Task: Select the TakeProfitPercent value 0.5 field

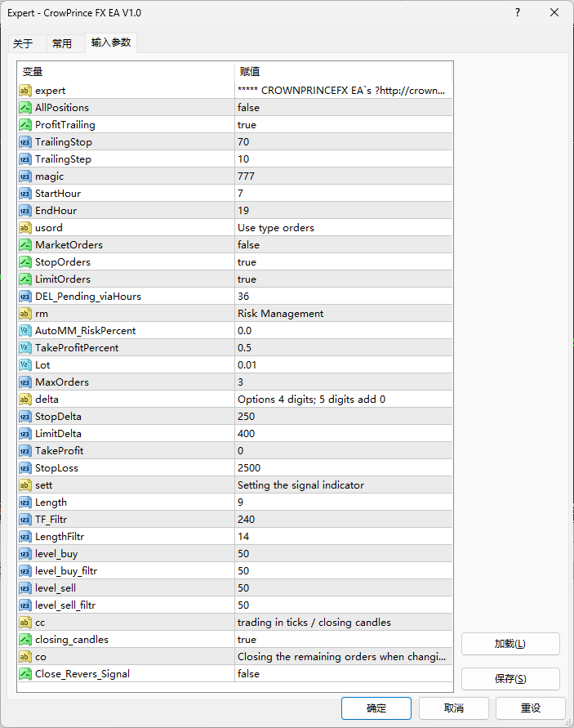Action: [343, 348]
